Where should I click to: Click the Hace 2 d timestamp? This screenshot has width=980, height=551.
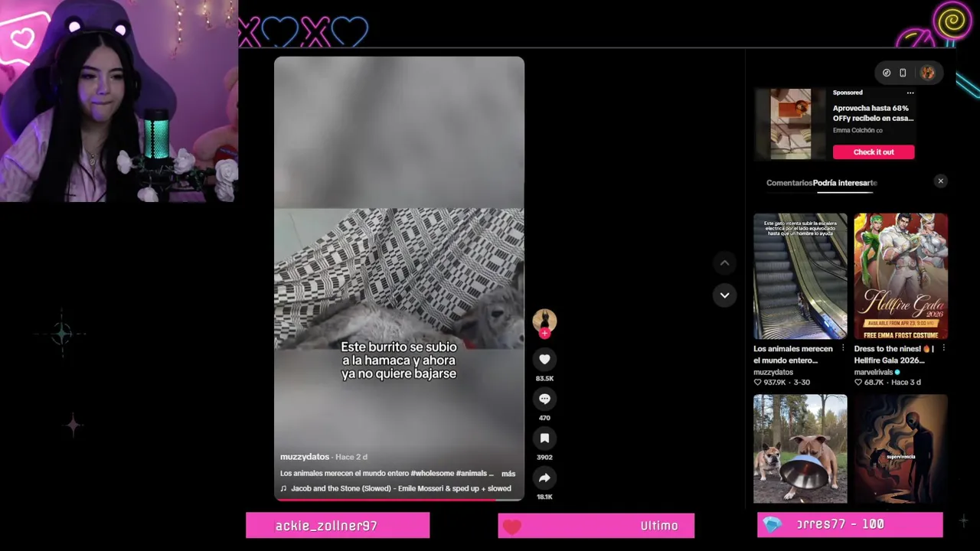(351, 457)
